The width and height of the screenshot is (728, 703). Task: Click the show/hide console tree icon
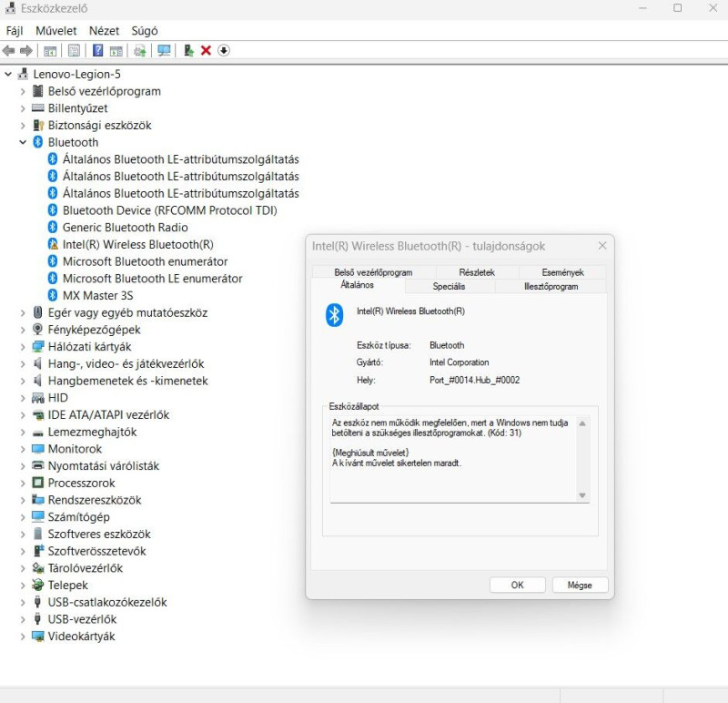(50, 50)
